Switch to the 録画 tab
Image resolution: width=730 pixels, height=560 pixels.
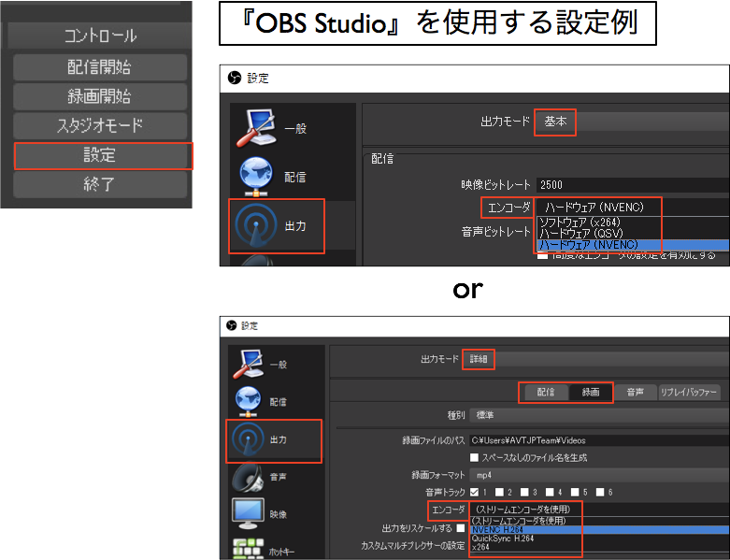591,392
